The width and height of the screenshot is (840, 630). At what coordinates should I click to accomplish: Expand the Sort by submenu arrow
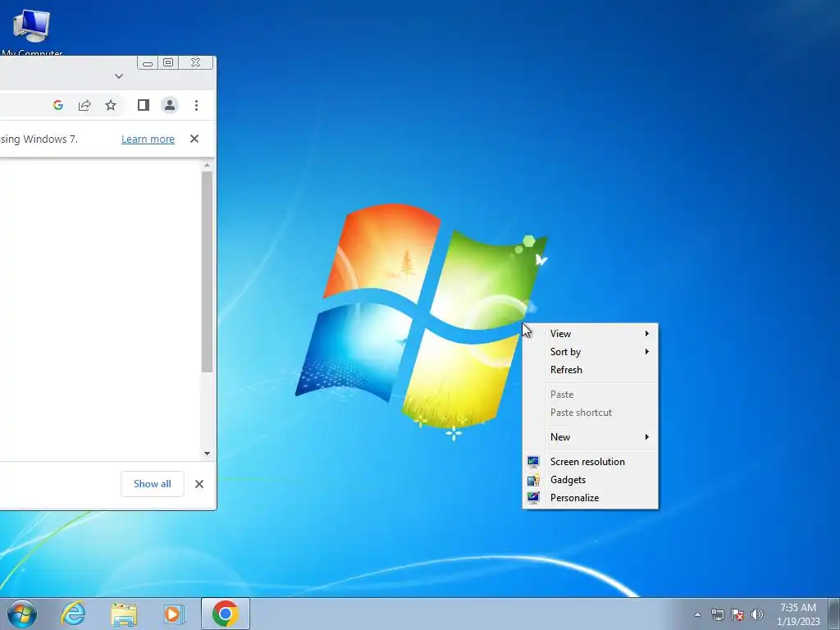tap(647, 351)
